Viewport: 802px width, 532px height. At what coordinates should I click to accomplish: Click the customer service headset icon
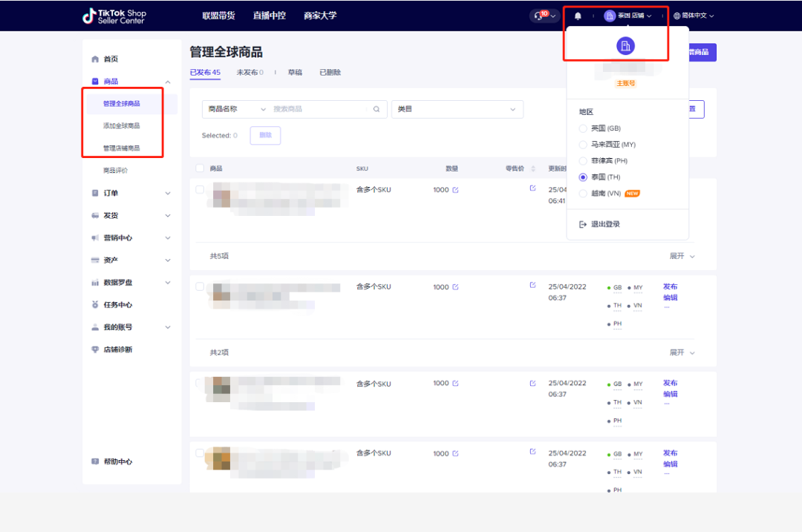(x=536, y=16)
